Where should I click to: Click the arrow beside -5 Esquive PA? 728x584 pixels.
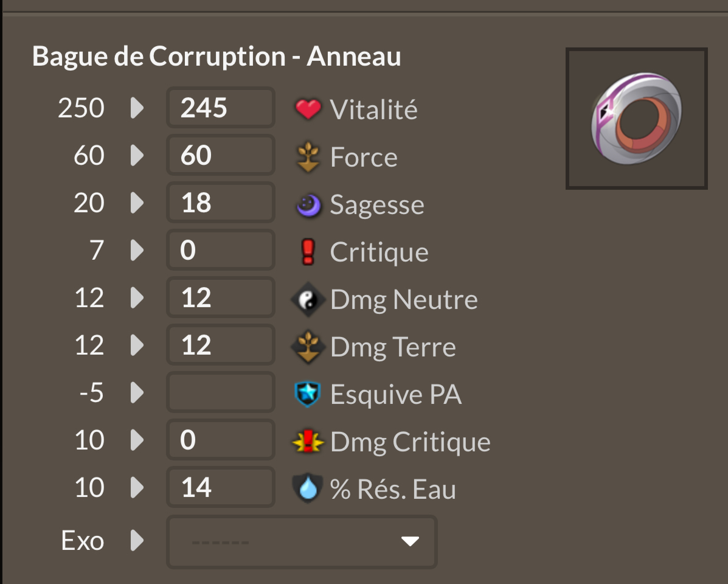tap(137, 393)
